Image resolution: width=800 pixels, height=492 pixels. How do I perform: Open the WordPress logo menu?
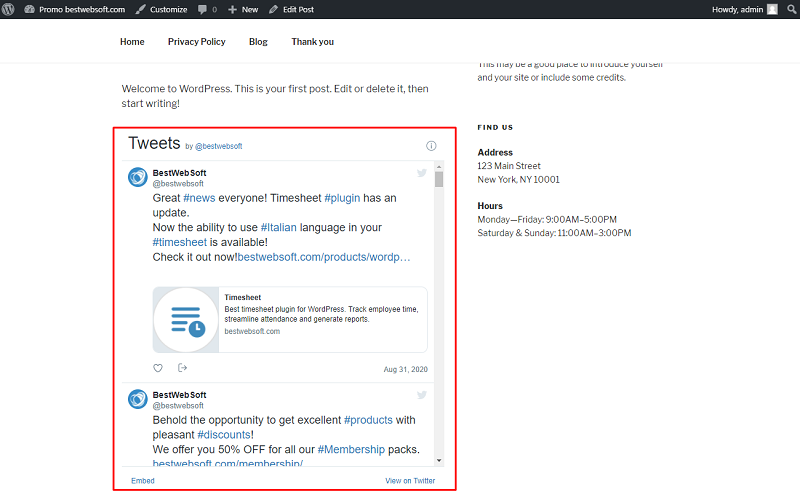(8, 9)
